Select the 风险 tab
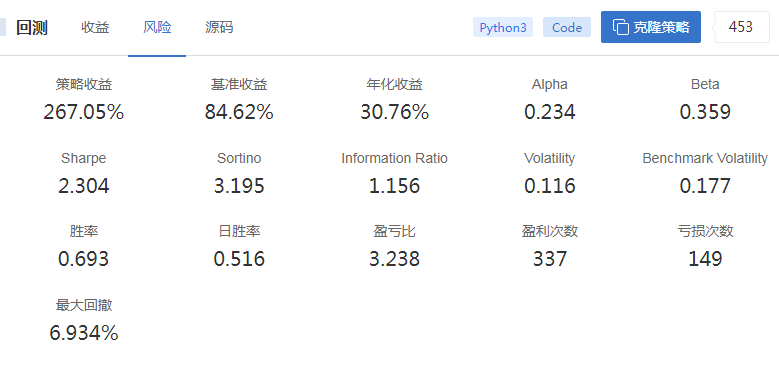 [x=157, y=27]
